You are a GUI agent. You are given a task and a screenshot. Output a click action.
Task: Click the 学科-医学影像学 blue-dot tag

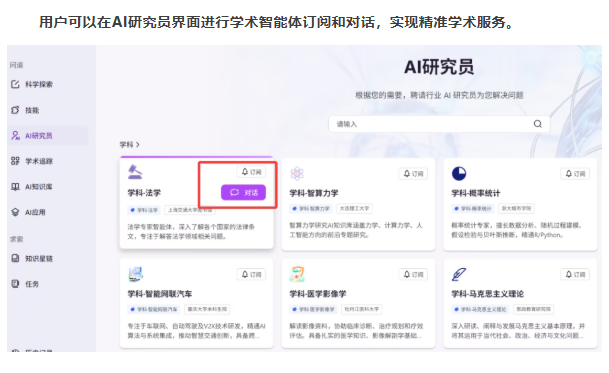click(314, 309)
